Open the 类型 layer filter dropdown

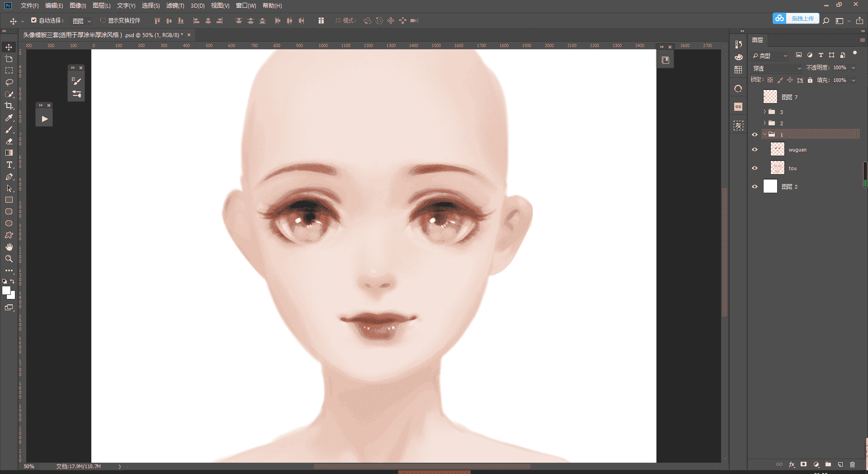click(770, 56)
